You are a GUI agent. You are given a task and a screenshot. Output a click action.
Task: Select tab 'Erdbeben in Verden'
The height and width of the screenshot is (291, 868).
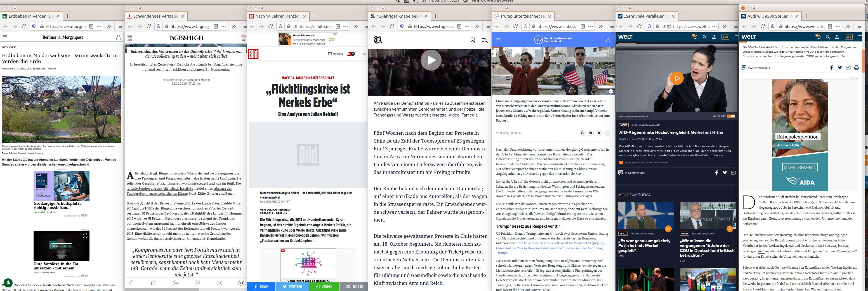tap(31, 16)
